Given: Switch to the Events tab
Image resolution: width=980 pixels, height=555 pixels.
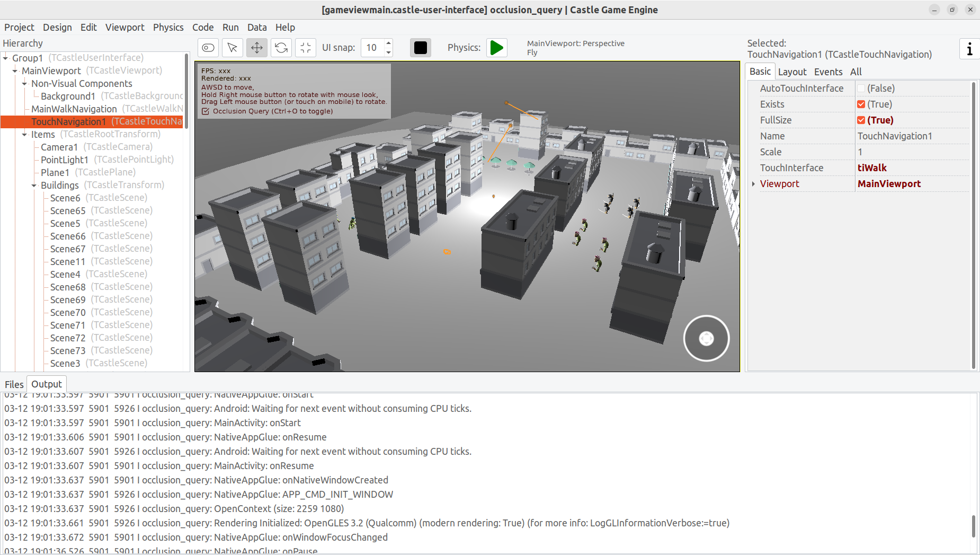Looking at the screenshot, I should click(x=828, y=72).
